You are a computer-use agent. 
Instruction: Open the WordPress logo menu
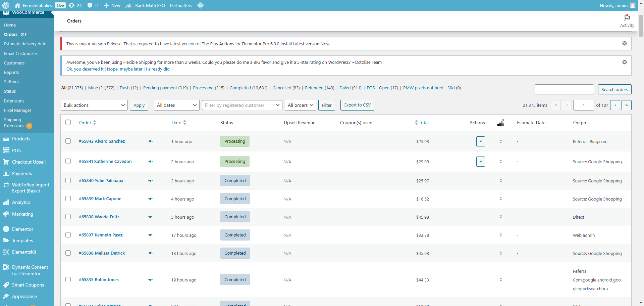[6, 5]
